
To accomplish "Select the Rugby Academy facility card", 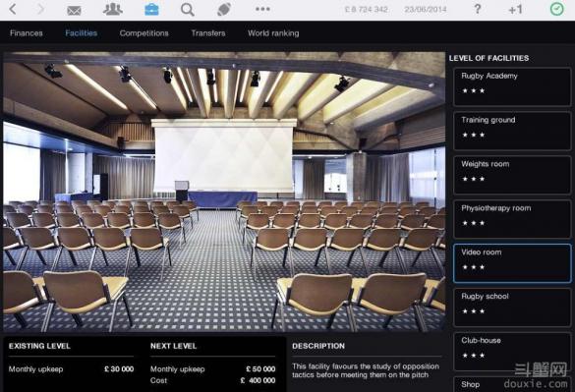I will coord(512,86).
